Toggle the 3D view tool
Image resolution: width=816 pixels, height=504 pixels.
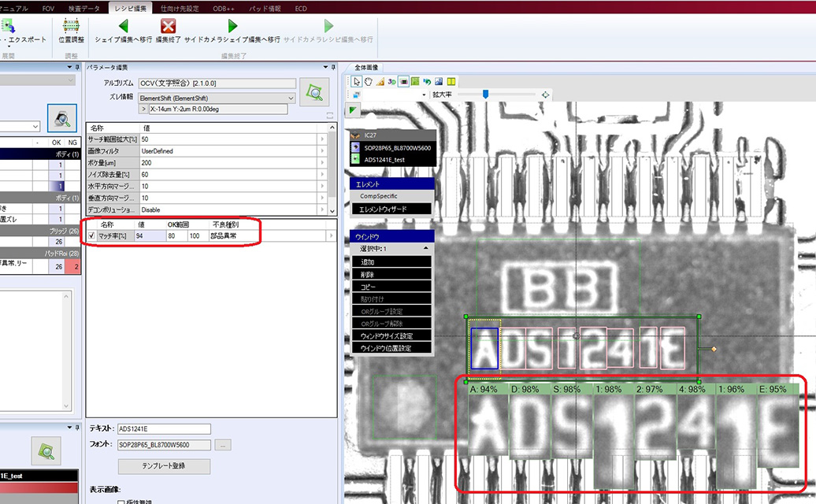click(x=392, y=82)
